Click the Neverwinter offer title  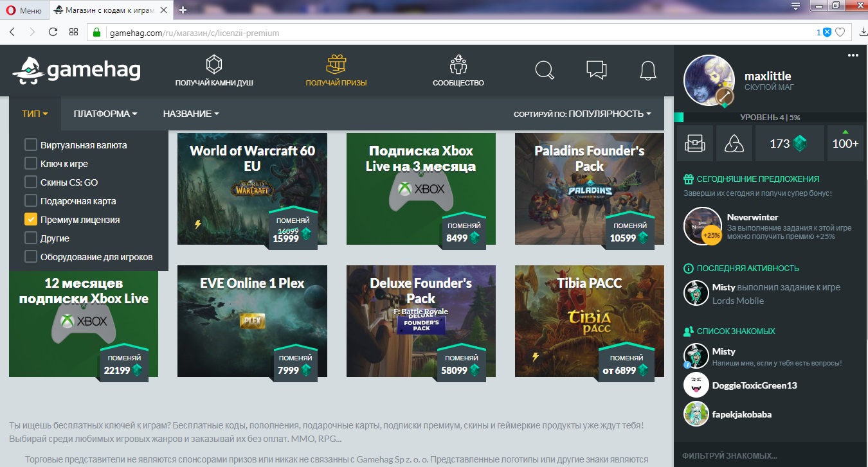pos(752,217)
